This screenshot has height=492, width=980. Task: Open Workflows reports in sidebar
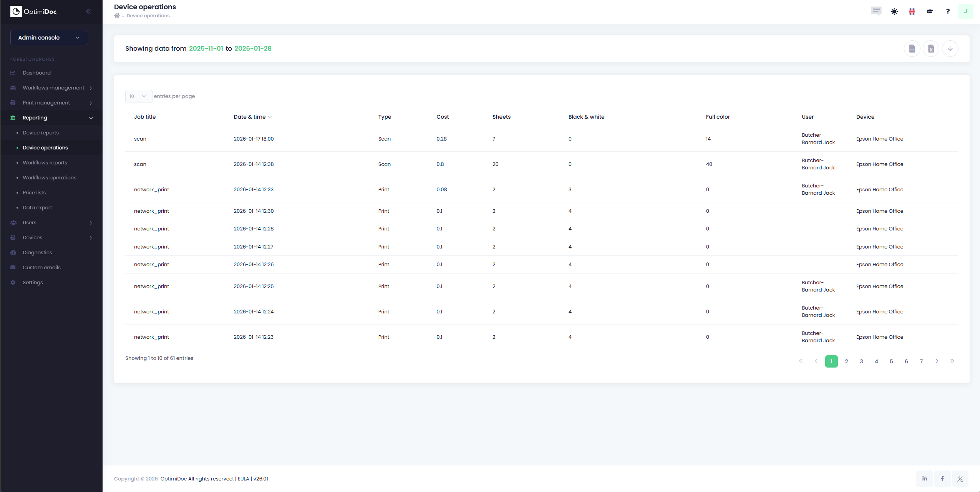[x=45, y=162]
